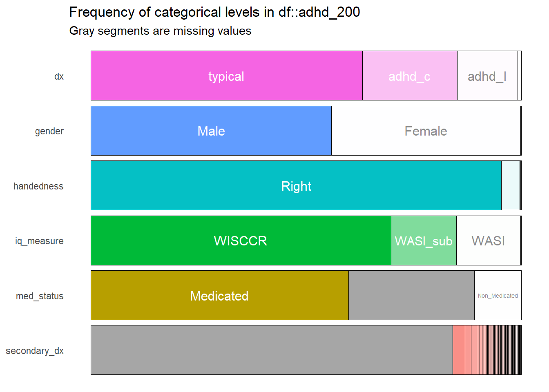Screen dimensions: 549x392
Task: Click the 'Non_Medicated' segment
Action: pyautogui.click(x=498, y=295)
